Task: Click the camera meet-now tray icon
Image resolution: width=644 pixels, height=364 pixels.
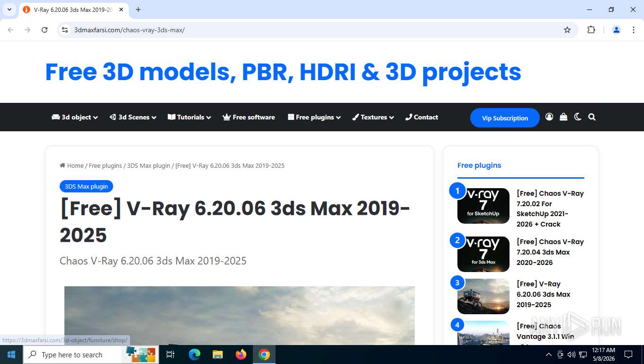Action: point(560,355)
